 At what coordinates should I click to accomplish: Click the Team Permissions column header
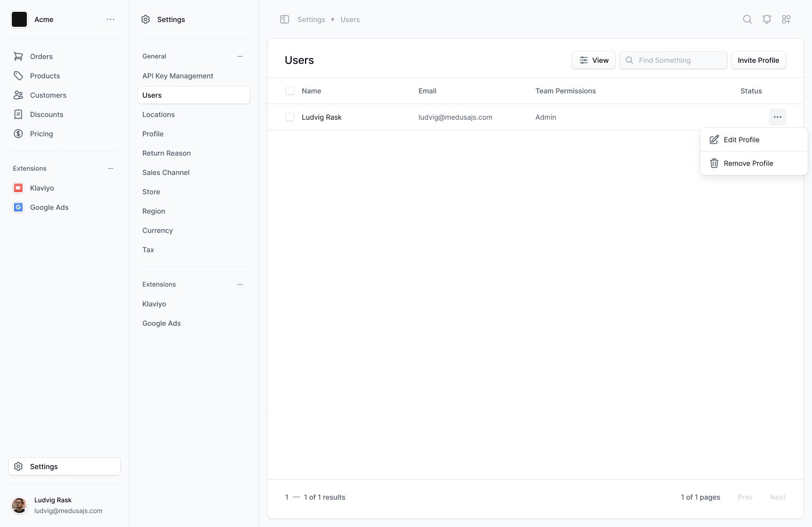pyautogui.click(x=565, y=91)
